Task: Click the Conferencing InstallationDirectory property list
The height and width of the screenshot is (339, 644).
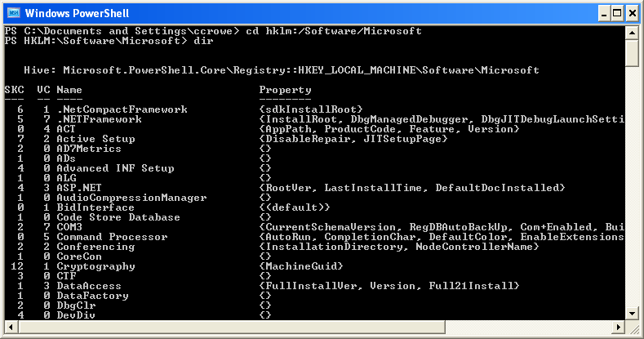Action: (x=399, y=248)
